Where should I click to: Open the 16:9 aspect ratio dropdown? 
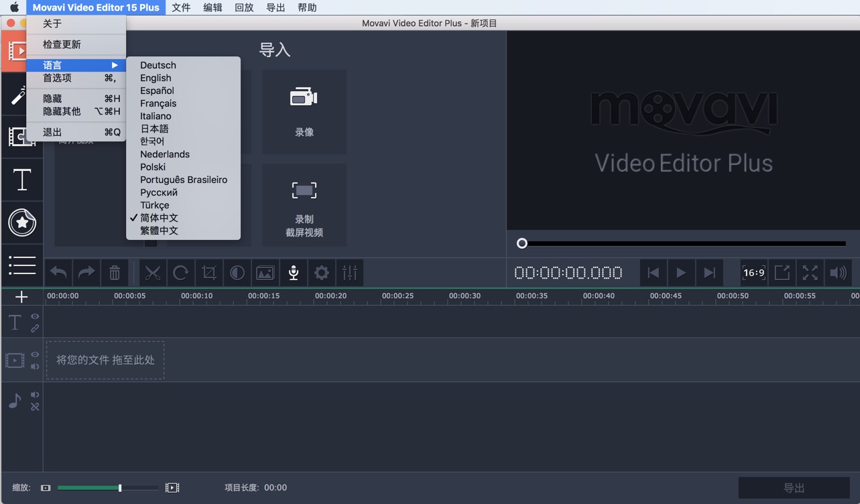pos(753,272)
